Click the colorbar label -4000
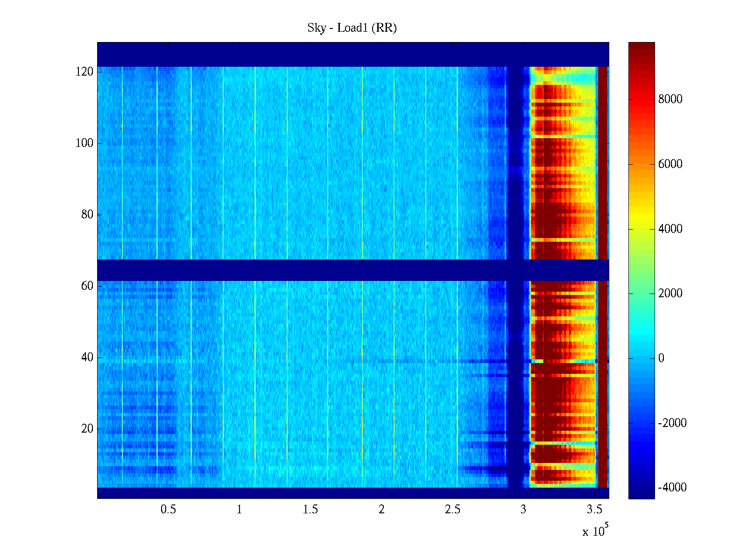The image size is (747, 560). [672, 488]
